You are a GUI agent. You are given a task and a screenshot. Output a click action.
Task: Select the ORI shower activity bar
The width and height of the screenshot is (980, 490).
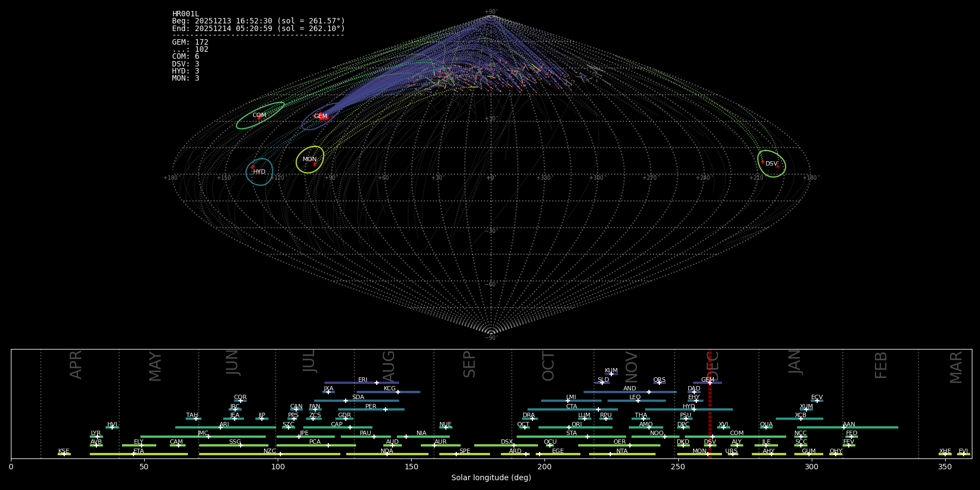575,427
